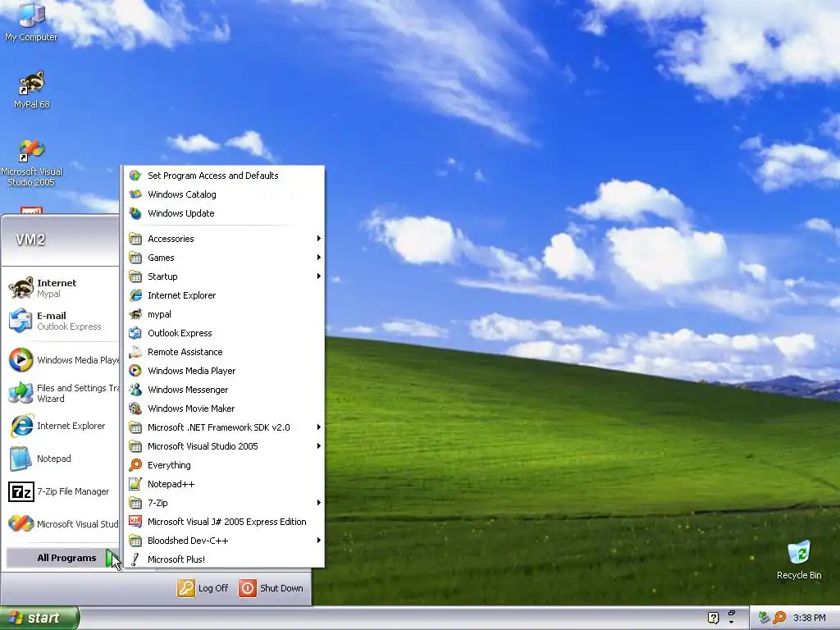Click the Windows Catalog label
The height and width of the screenshot is (630, 840).
tap(182, 194)
